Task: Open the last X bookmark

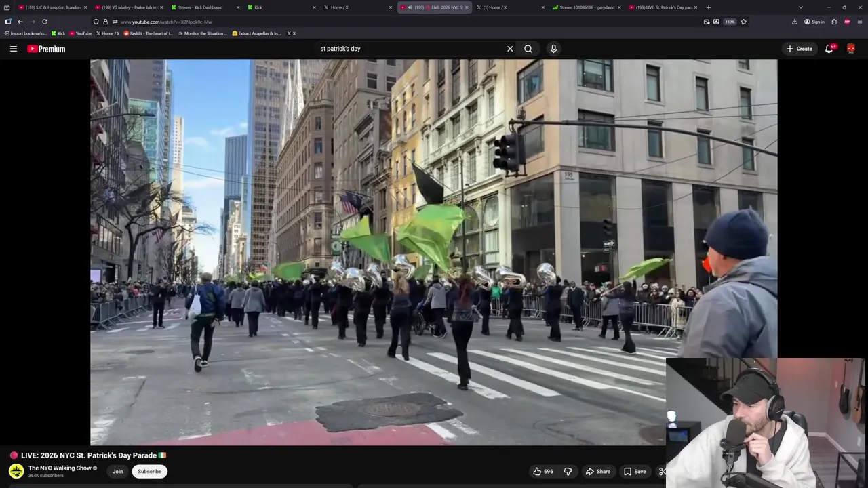Action: [x=291, y=33]
